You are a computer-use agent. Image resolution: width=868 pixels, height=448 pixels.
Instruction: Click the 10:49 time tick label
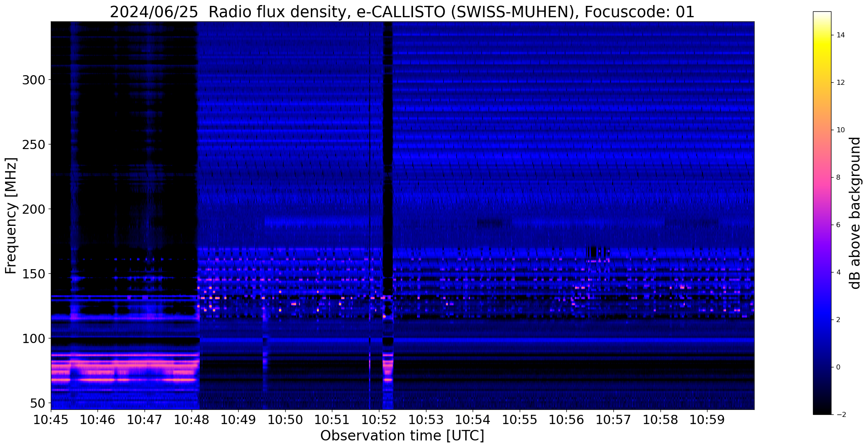(x=239, y=419)
